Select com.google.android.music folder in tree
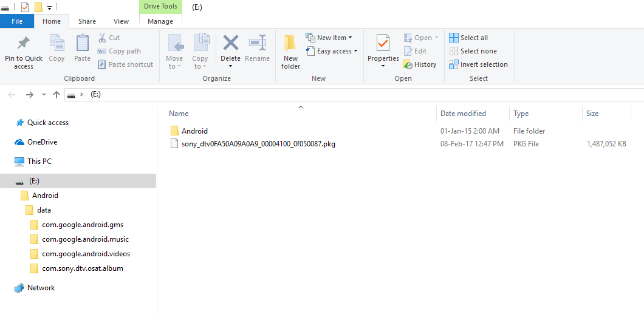The height and width of the screenshot is (317, 644). pos(85,239)
